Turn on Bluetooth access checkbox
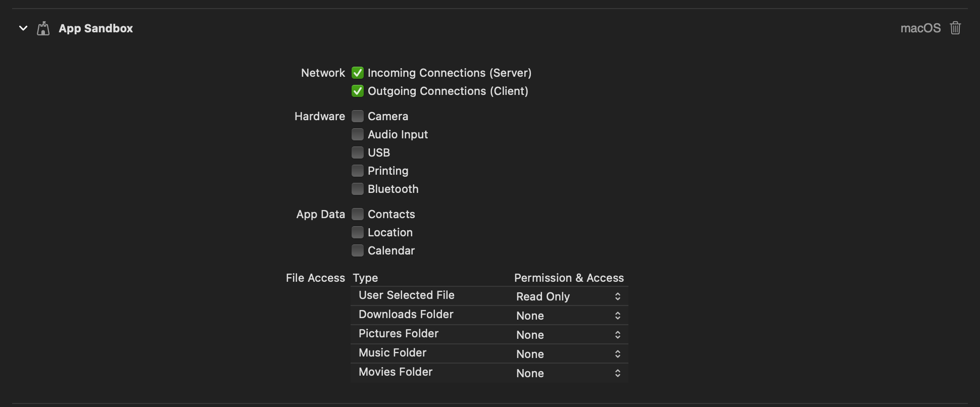980x407 pixels. [358, 189]
